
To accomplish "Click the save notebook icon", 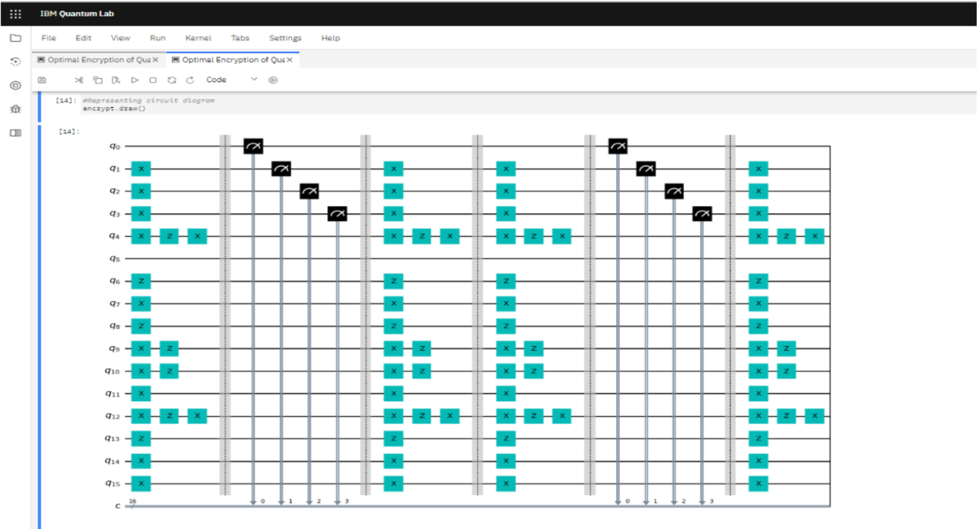I will [42, 80].
